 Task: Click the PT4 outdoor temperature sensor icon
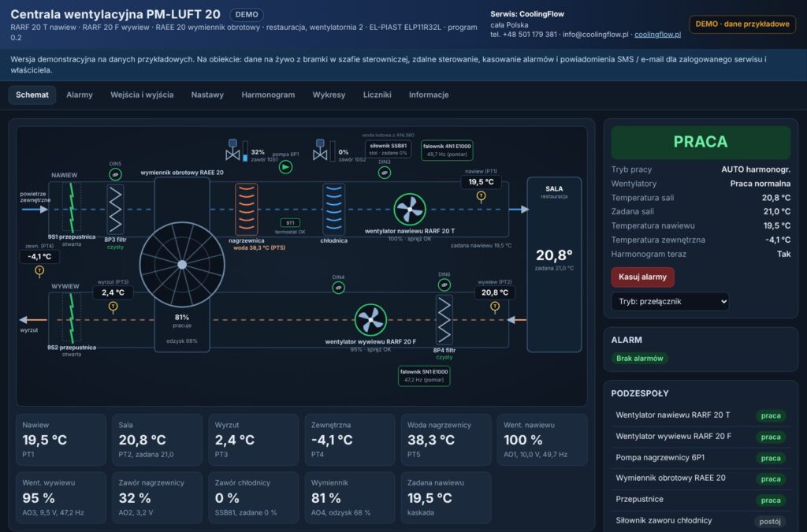tap(39, 270)
